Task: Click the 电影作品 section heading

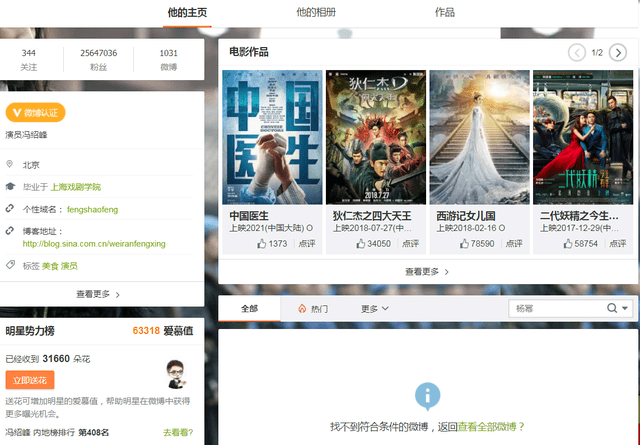Action: (249, 52)
